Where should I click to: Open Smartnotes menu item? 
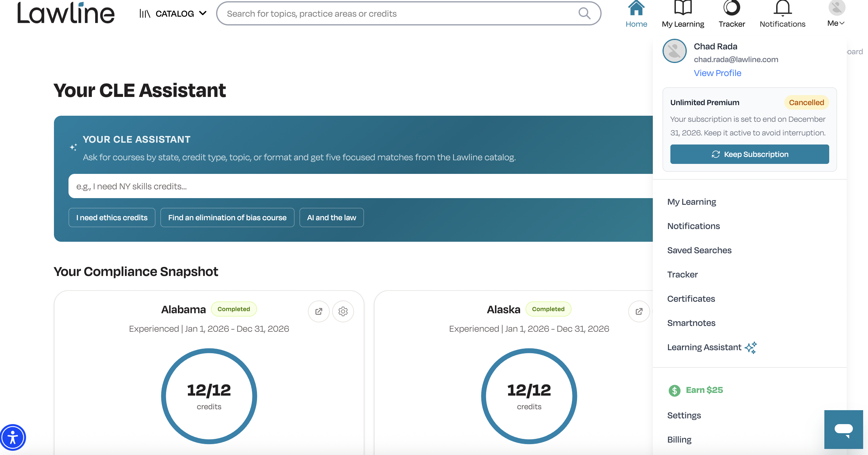pyautogui.click(x=691, y=323)
